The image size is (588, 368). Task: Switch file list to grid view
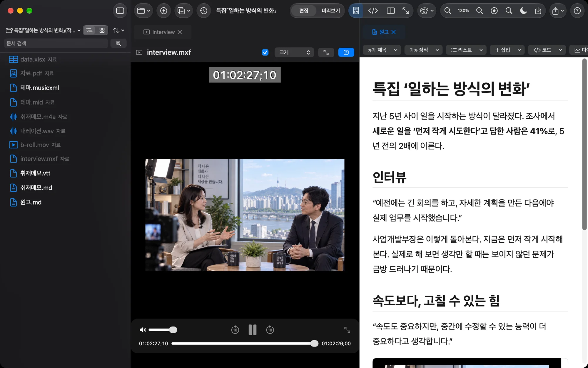pos(102,30)
